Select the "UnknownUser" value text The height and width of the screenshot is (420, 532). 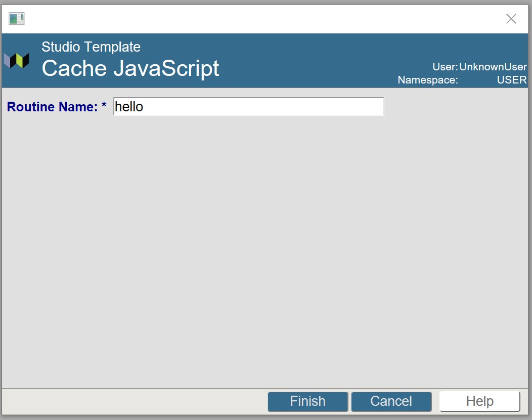click(493, 67)
